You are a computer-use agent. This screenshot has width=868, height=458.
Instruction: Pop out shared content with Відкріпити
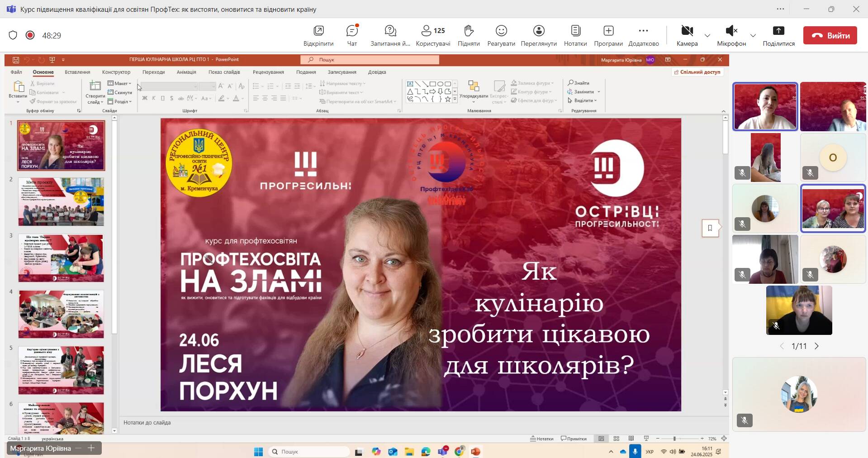tap(318, 35)
